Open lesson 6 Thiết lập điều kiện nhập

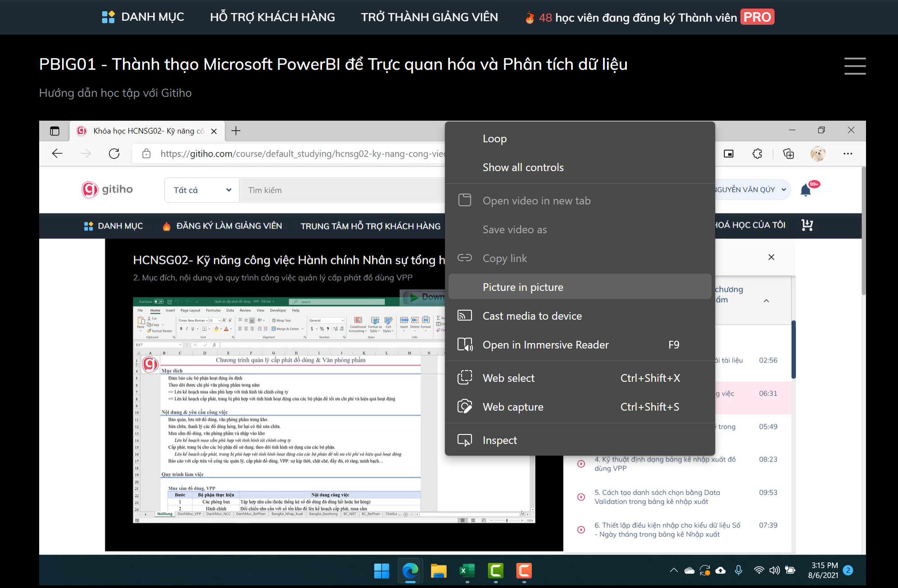coord(667,529)
